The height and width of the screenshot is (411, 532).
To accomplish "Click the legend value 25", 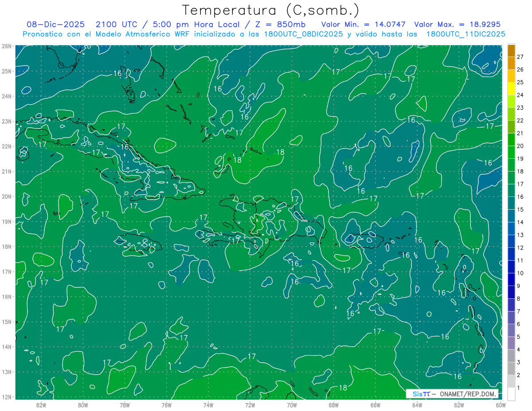I will coord(520,82).
